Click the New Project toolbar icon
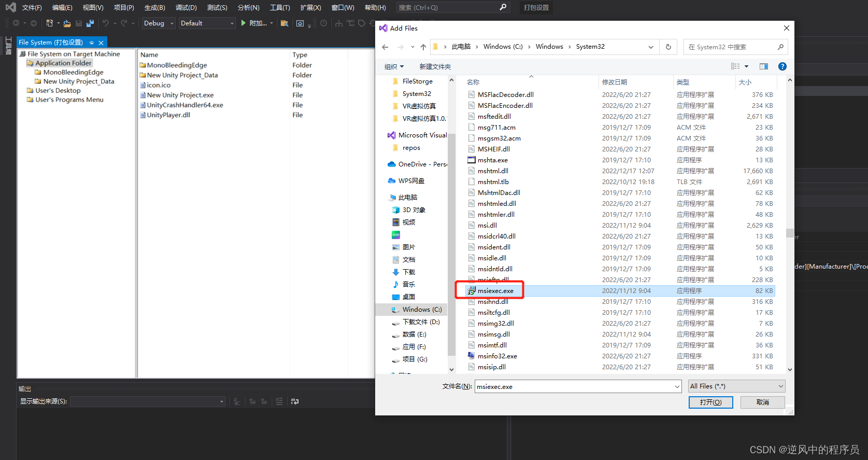Viewport: 868px width, 460px height. point(49,23)
